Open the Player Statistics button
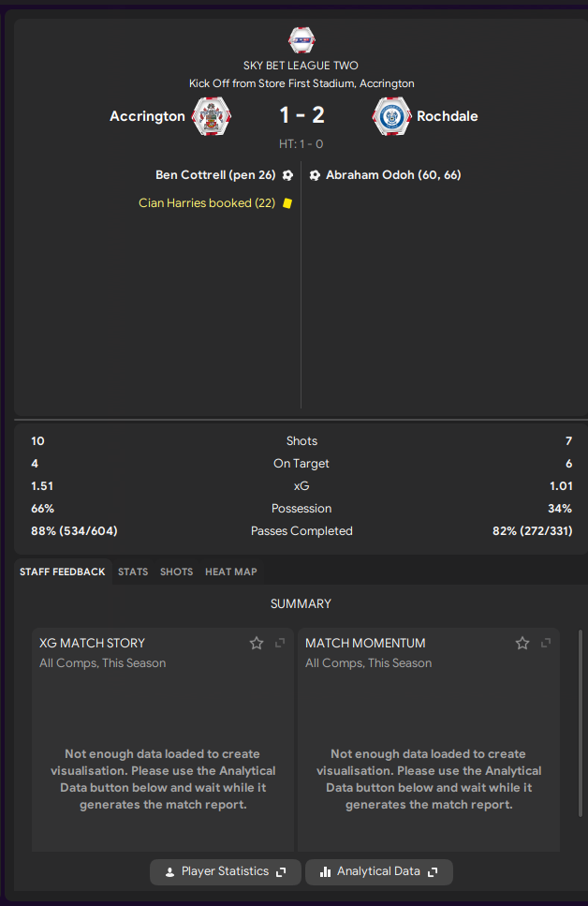The height and width of the screenshot is (906, 588). [226, 871]
